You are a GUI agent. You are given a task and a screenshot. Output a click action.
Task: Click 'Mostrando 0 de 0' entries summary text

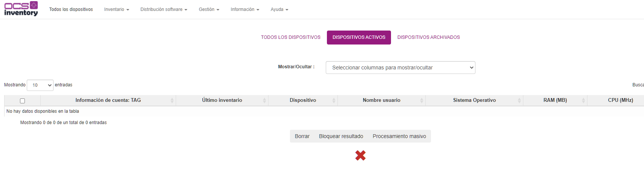[63, 123]
